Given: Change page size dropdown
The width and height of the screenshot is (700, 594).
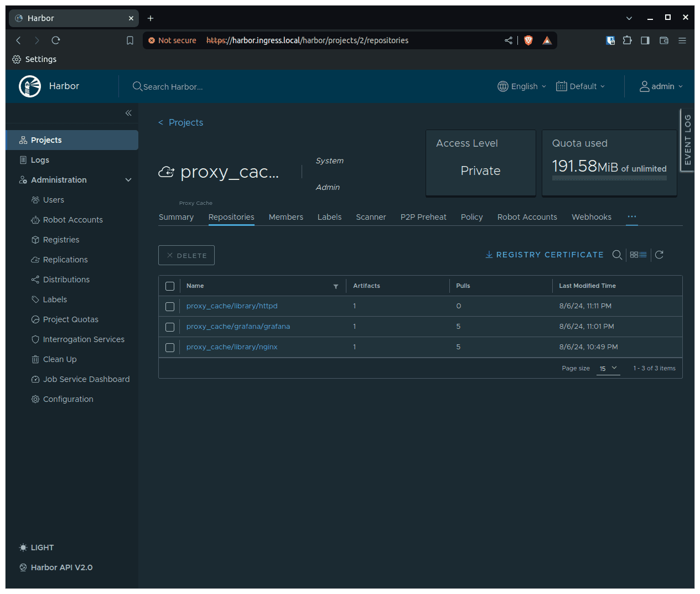Looking at the screenshot, I should point(608,369).
